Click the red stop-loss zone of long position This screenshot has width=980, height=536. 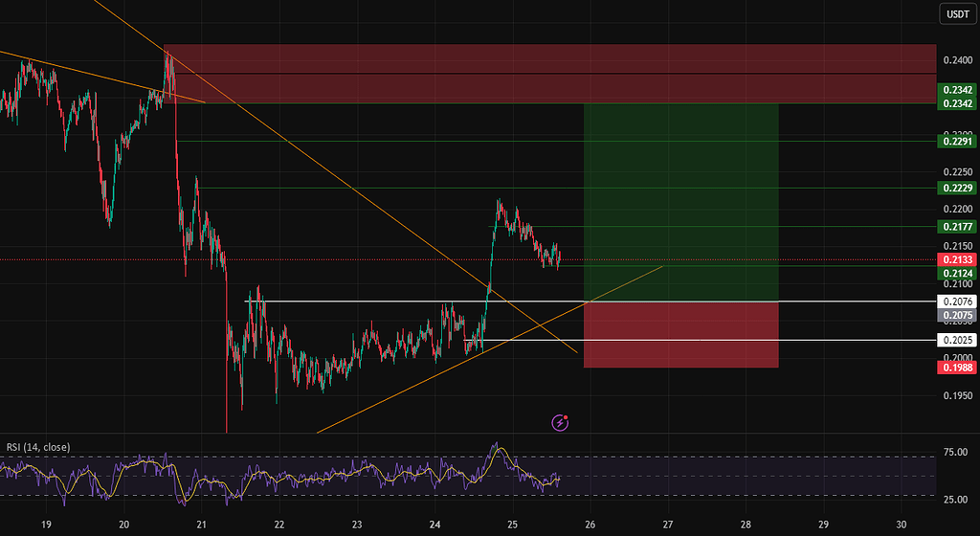(x=681, y=335)
